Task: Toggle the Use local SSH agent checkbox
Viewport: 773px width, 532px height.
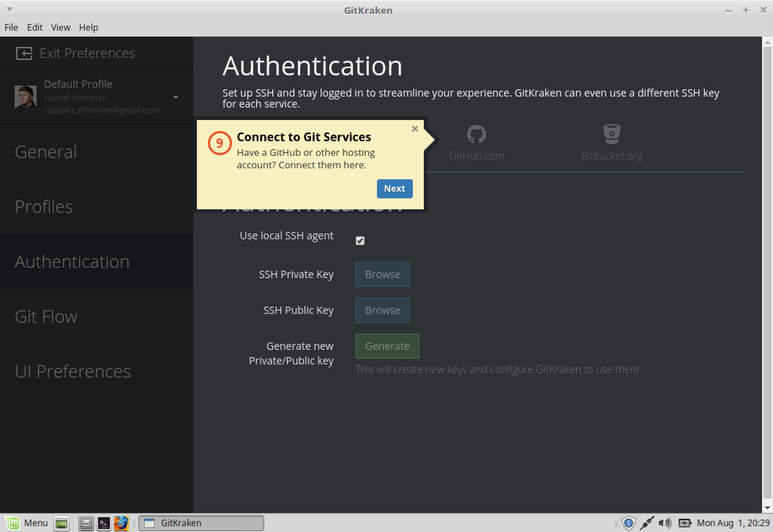Action: [x=360, y=240]
